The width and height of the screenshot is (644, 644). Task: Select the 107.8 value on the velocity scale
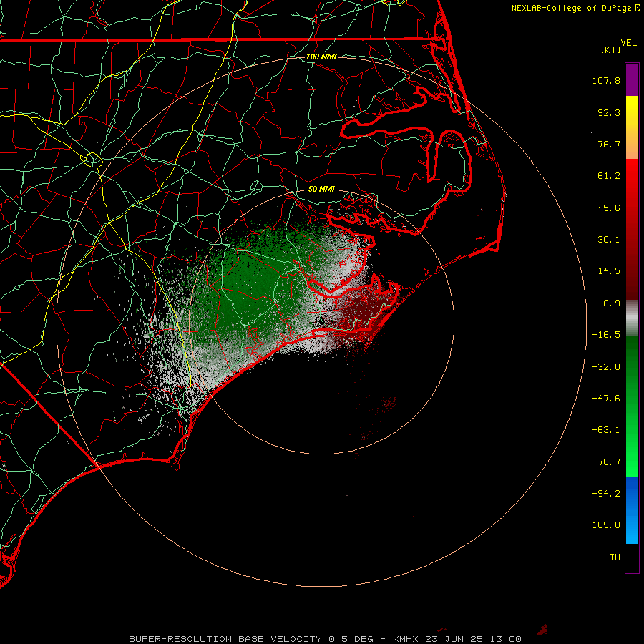[x=606, y=80]
